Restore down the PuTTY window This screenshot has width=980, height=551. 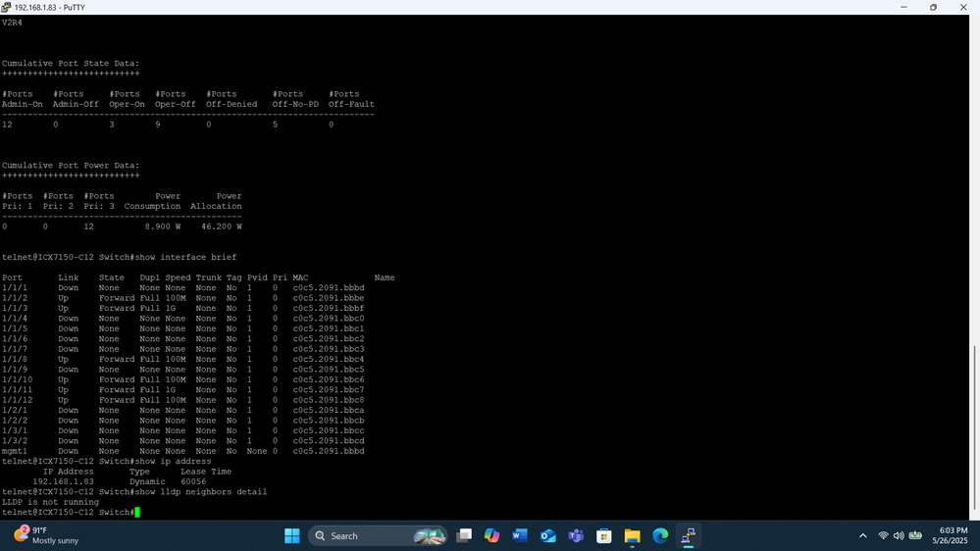tap(933, 8)
